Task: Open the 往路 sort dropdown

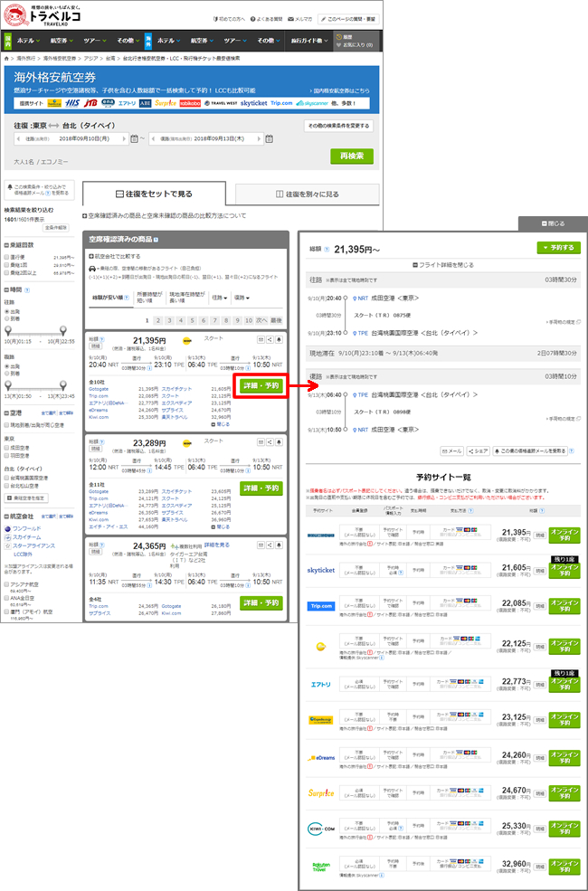Action: point(220,296)
